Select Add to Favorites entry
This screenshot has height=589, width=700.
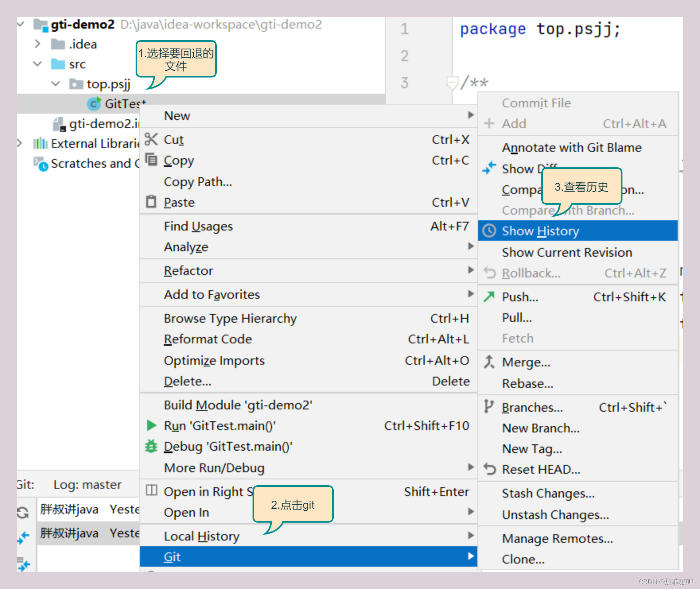pyautogui.click(x=308, y=294)
